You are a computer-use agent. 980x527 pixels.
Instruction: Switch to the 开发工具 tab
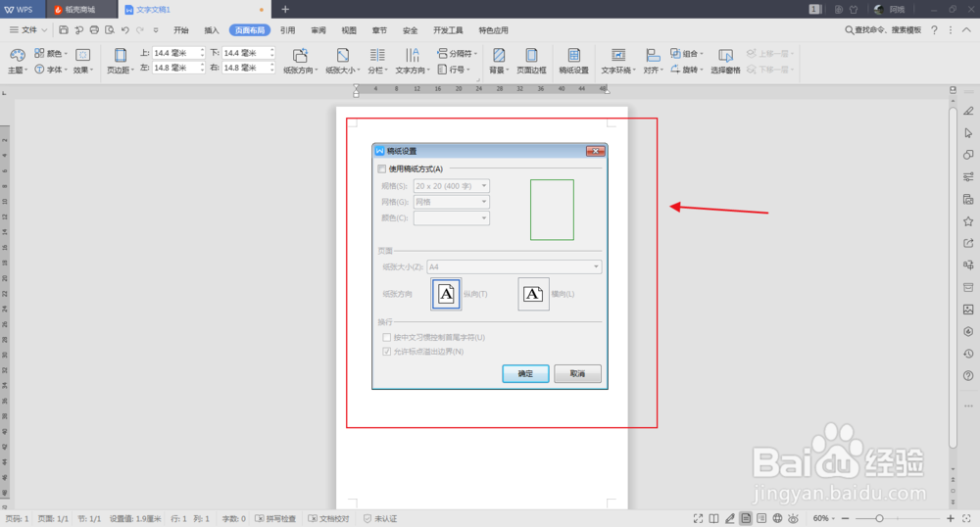coord(448,30)
